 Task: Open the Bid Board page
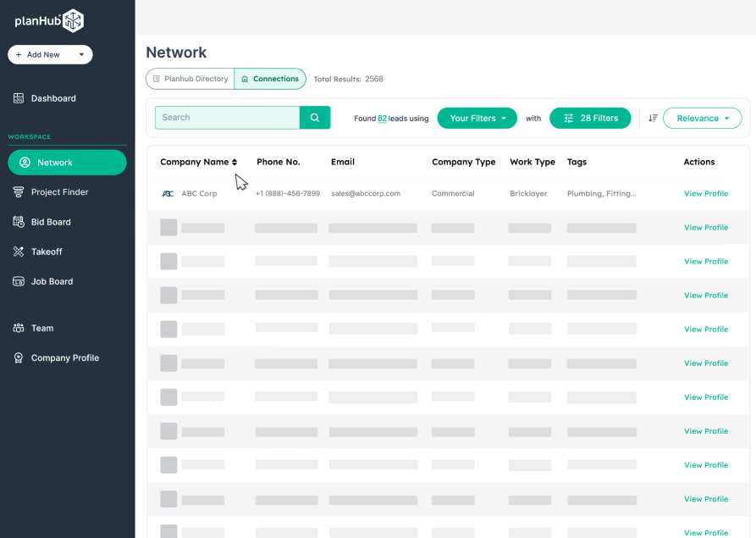(51, 222)
